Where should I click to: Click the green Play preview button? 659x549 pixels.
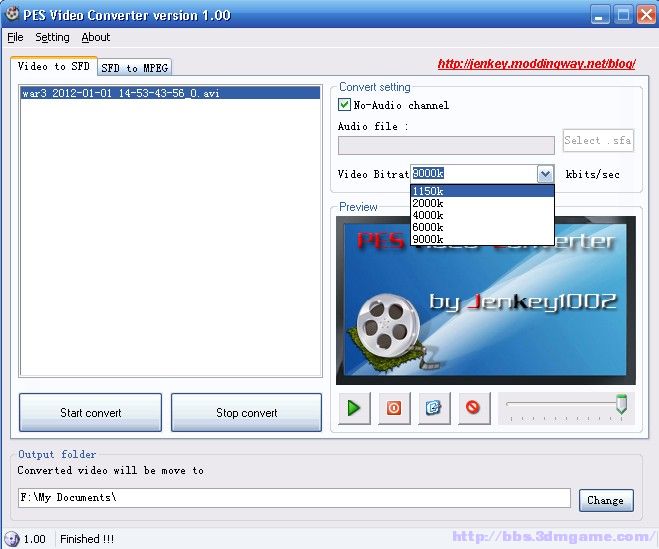[354, 408]
